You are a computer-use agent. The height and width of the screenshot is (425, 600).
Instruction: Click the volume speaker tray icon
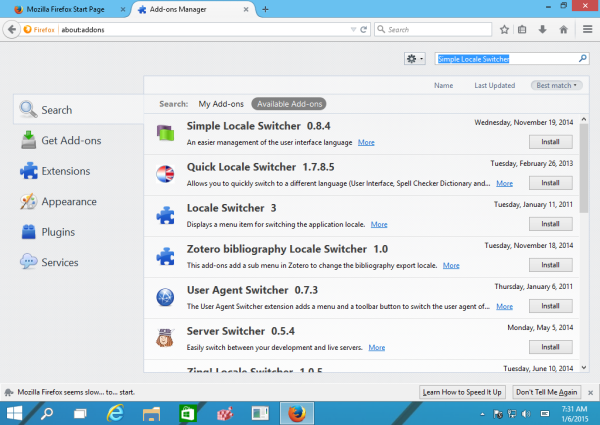point(527,414)
